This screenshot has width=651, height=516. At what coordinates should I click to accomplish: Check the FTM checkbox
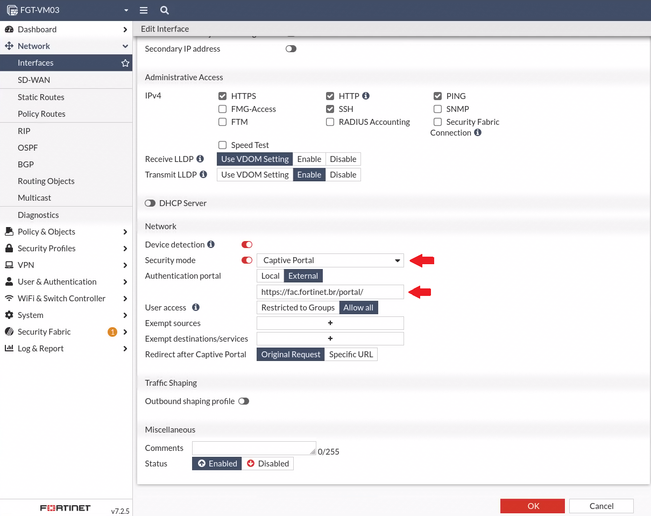coord(223,122)
